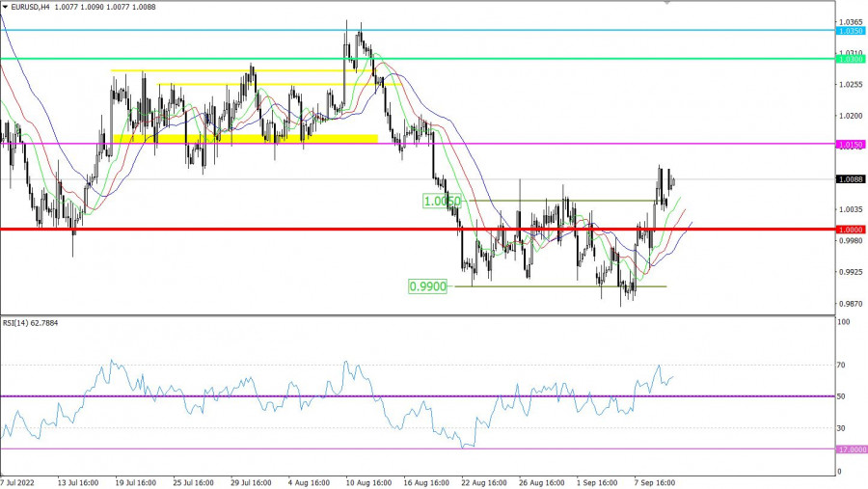The height and width of the screenshot is (489, 868).
Task: Click the chart shift triangle marker at top
Action: 666,3
